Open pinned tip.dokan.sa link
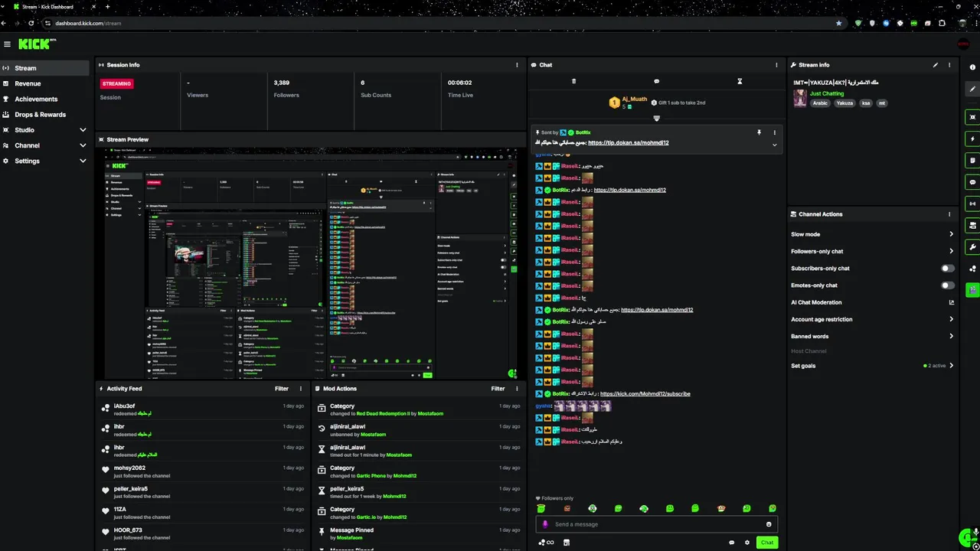The width and height of the screenshot is (980, 551). 628,143
